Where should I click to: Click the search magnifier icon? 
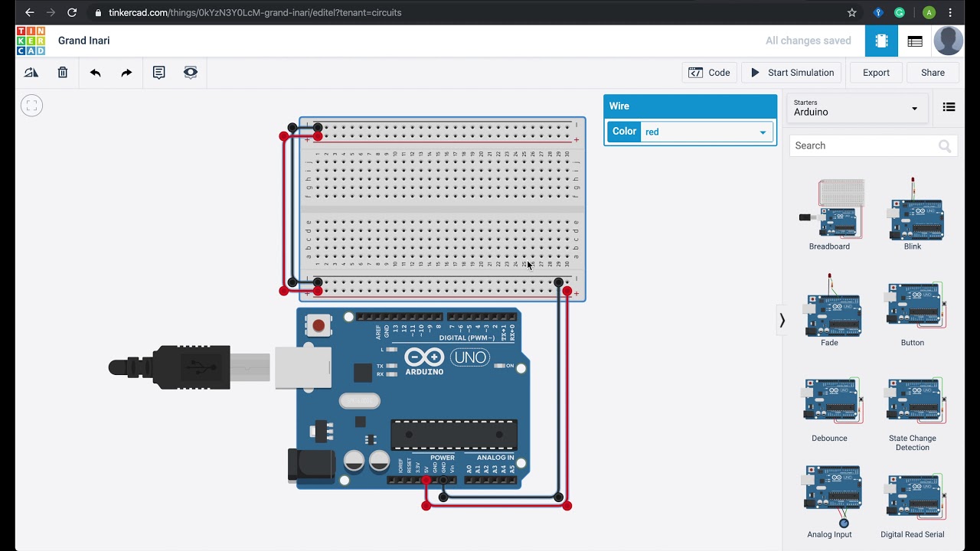[x=945, y=146]
